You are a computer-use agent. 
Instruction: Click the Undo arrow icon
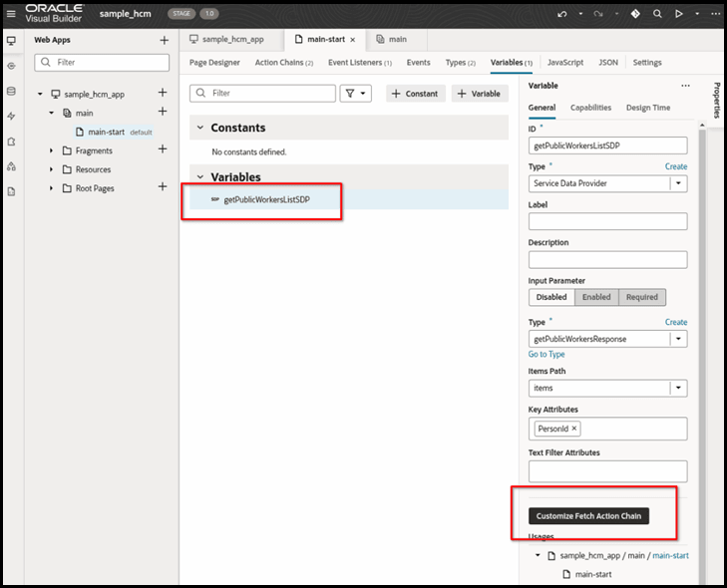(562, 14)
